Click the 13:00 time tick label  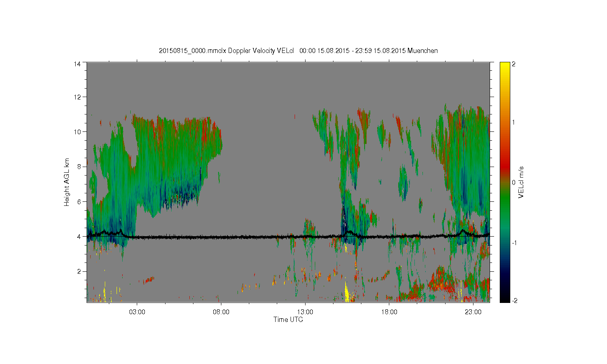click(305, 312)
